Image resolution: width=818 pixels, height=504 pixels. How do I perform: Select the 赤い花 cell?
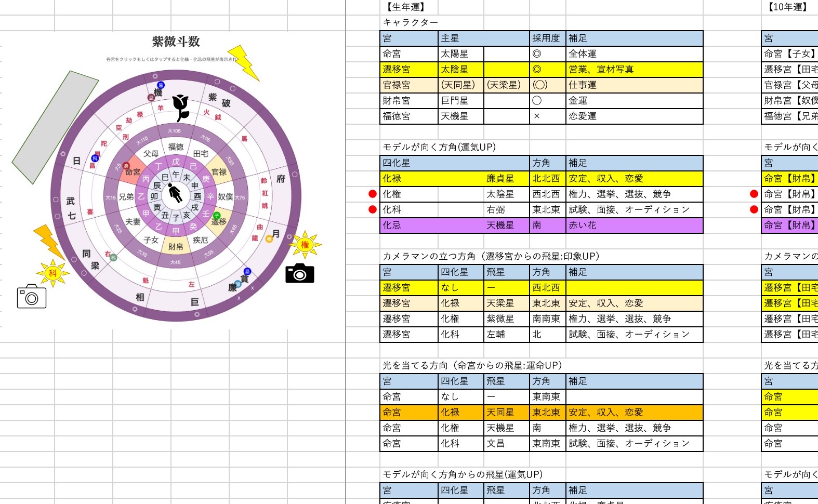(x=634, y=226)
